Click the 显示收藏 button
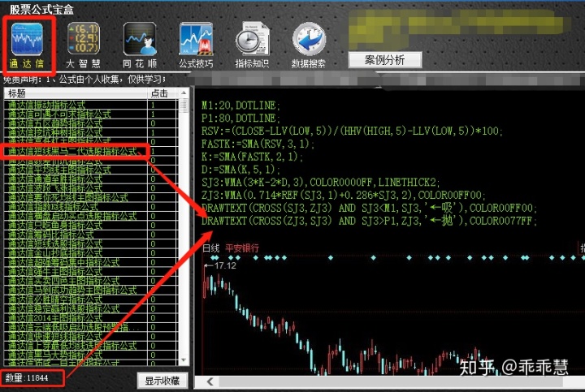The width and height of the screenshot is (585, 392). (x=162, y=381)
